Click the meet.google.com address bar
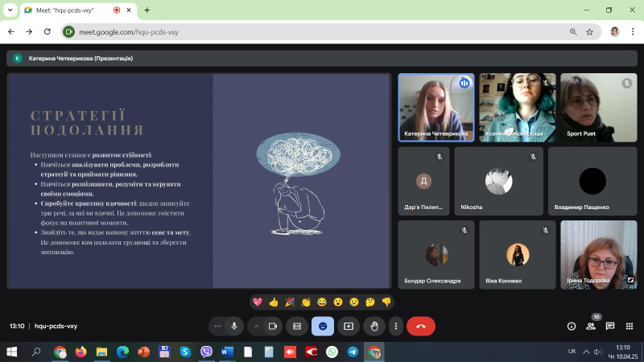Viewport: 644px width, 362px height. pyautogui.click(x=322, y=32)
